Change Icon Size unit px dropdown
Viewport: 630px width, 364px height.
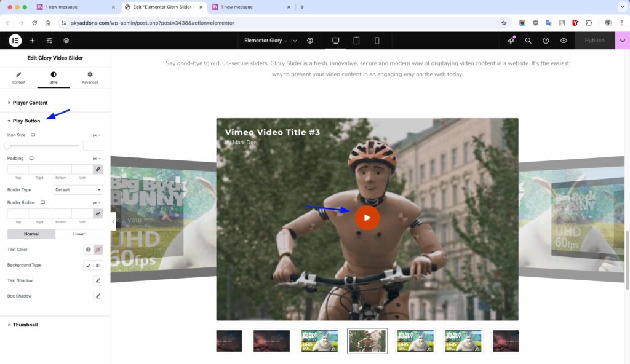[97, 135]
